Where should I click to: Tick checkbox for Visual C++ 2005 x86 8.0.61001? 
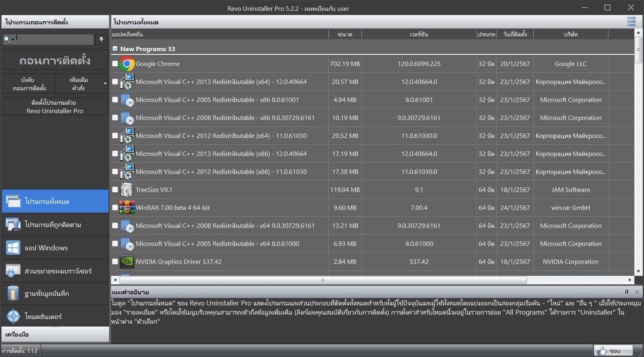pyautogui.click(x=115, y=100)
